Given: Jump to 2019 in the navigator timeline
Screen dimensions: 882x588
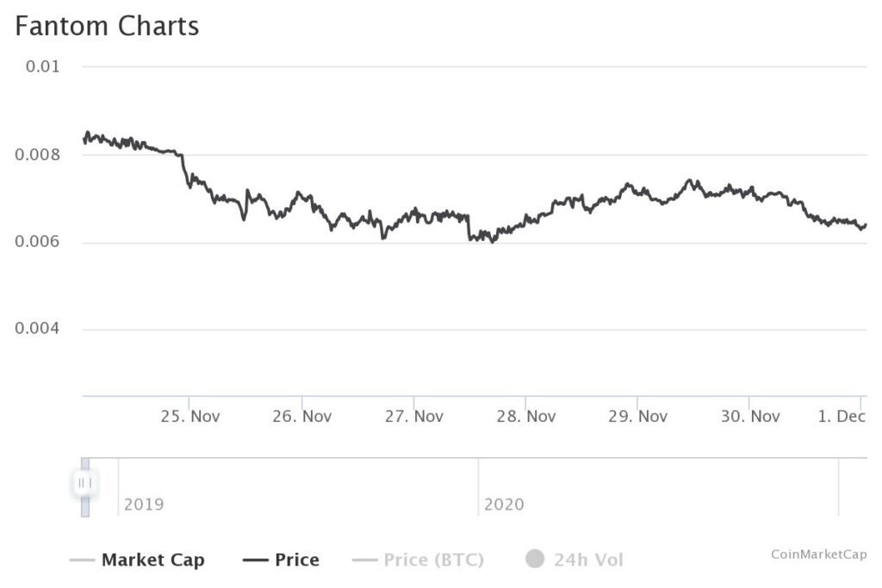Looking at the screenshot, I should [144, 504].
